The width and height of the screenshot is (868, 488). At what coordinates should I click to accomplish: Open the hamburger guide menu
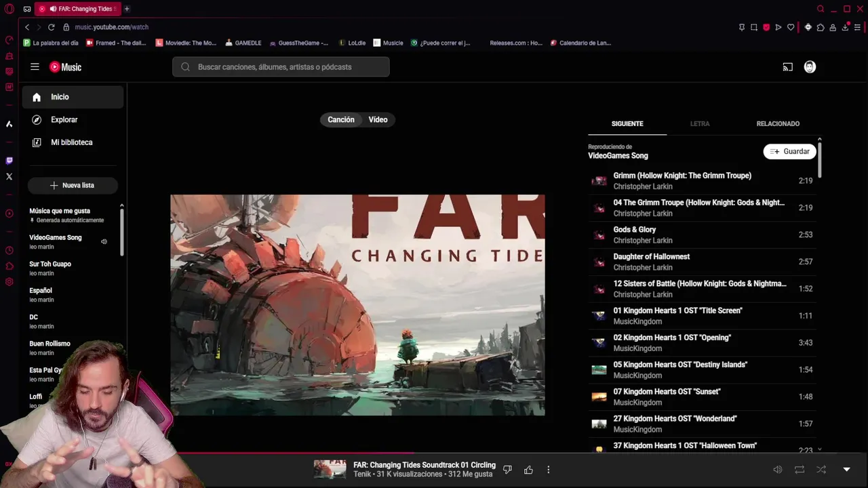coord(35,67)
